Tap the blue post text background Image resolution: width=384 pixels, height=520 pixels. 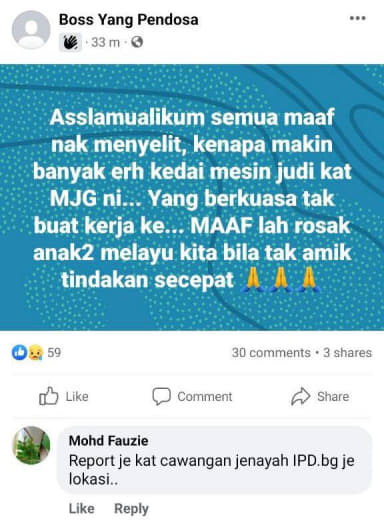[x=192, y=197]
